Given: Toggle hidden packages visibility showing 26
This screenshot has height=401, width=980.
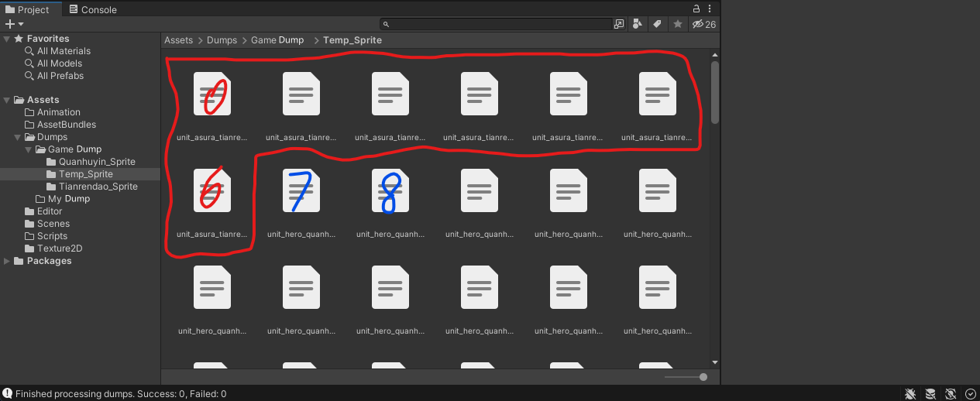Looking at the screenshot, I should 704,24.
